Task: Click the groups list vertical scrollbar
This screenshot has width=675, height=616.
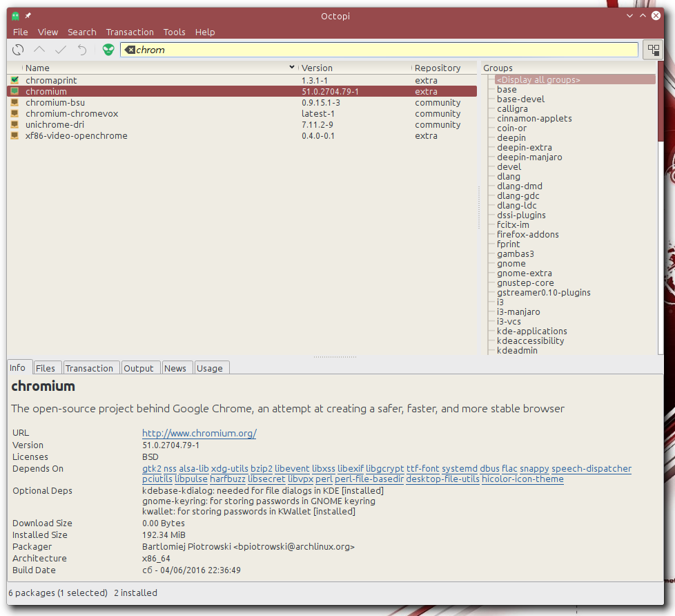Action: click(660, 207)
